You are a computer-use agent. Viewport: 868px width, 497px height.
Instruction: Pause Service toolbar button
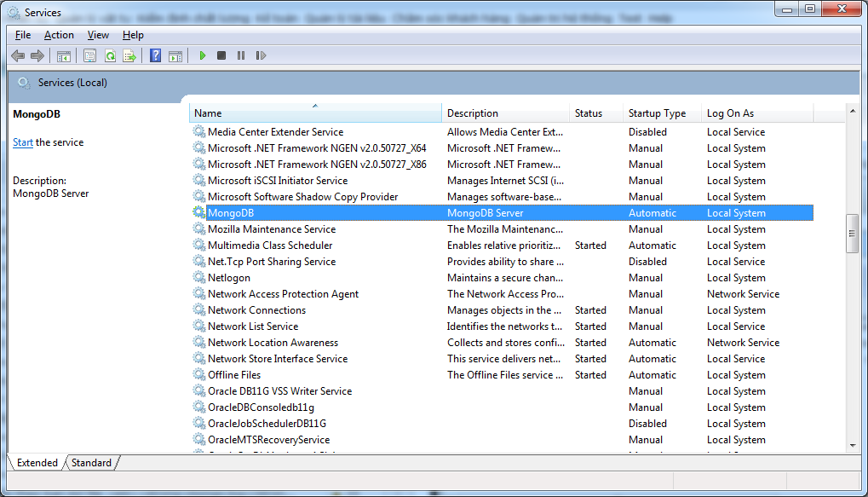pyautogui.click(x=241, y=55)
